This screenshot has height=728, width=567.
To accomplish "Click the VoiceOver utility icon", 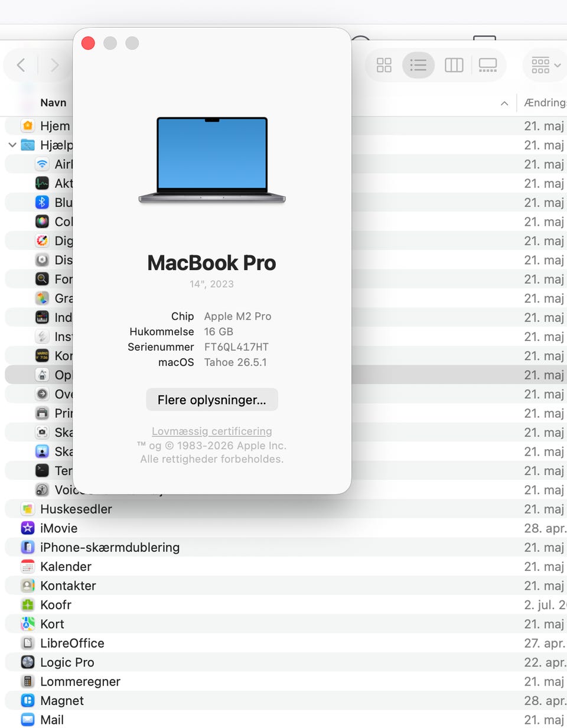I will tap(42, 490).
